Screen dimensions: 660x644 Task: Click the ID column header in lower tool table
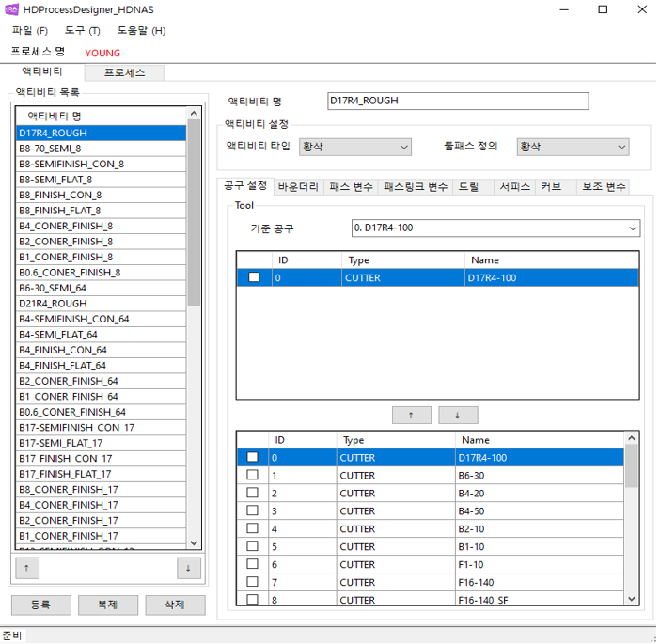pyautogui.click(x=302, y=440)
